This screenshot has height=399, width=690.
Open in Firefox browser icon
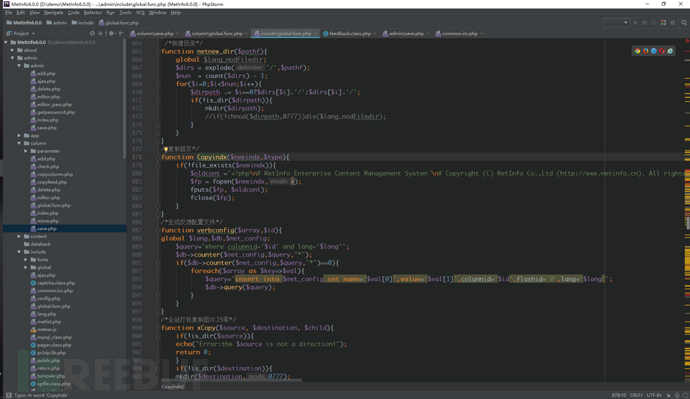[x=646, y=51]
